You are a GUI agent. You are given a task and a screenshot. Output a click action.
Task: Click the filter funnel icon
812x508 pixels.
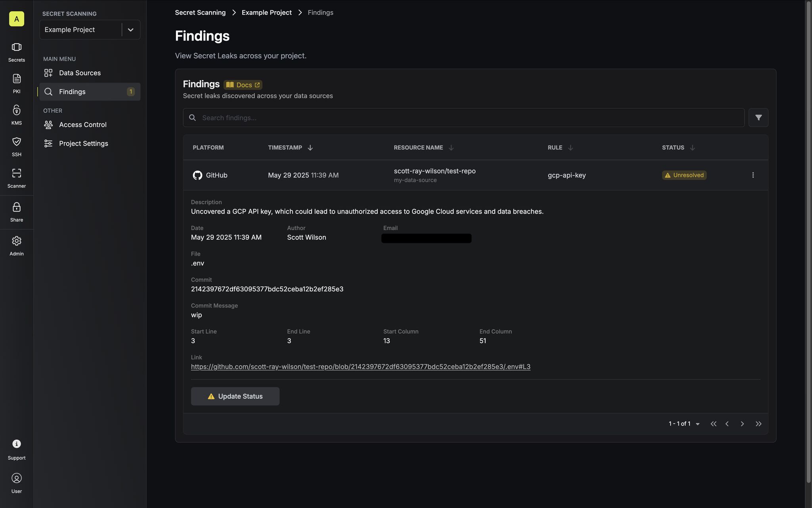(x=758, y=117)
